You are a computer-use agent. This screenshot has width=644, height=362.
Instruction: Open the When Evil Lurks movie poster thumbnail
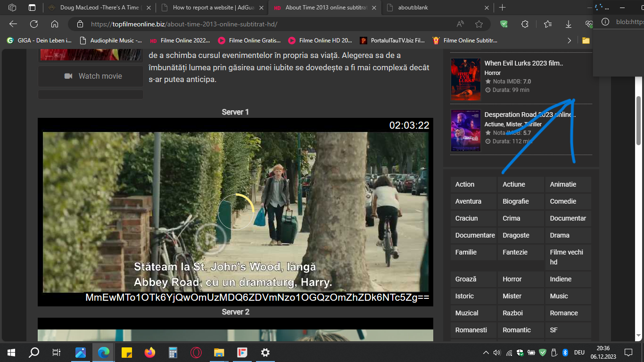pyautogui.click(x=465, y=79)
